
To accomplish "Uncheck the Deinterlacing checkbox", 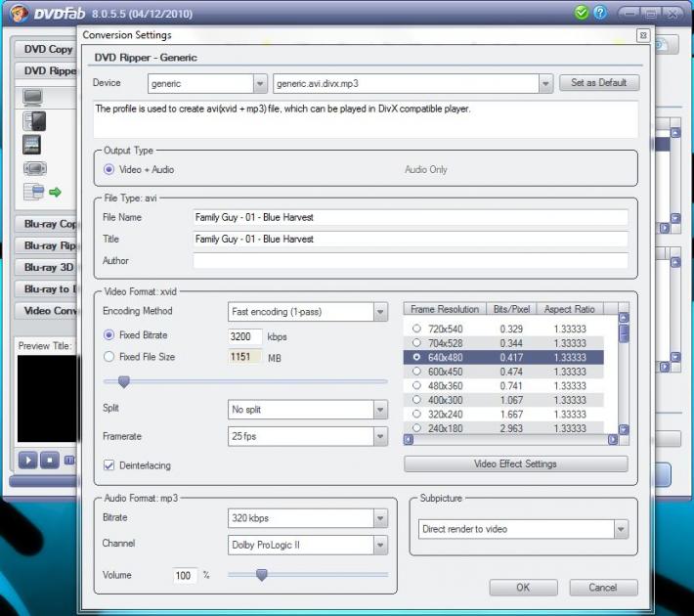I will tap(109, 465).
